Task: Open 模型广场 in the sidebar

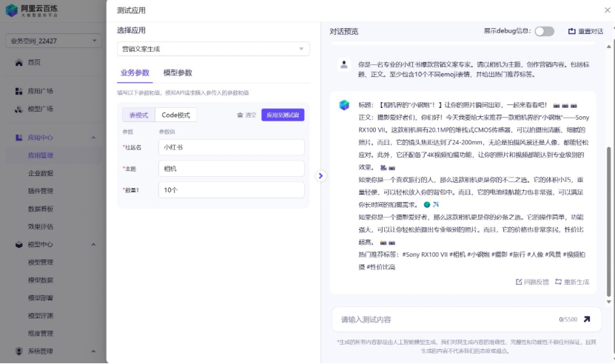Action: [40, 109]
